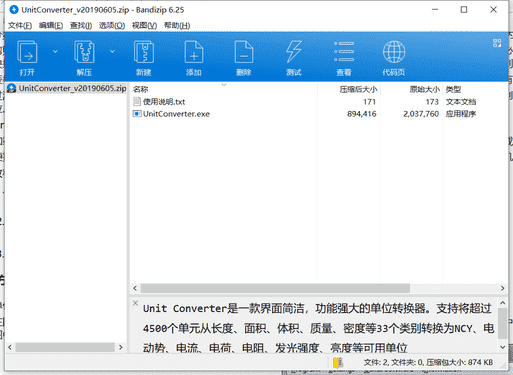Click the folder tree horizontal scrollbar thumb
The height and width of the screenshot is (375, 513).
65,347
